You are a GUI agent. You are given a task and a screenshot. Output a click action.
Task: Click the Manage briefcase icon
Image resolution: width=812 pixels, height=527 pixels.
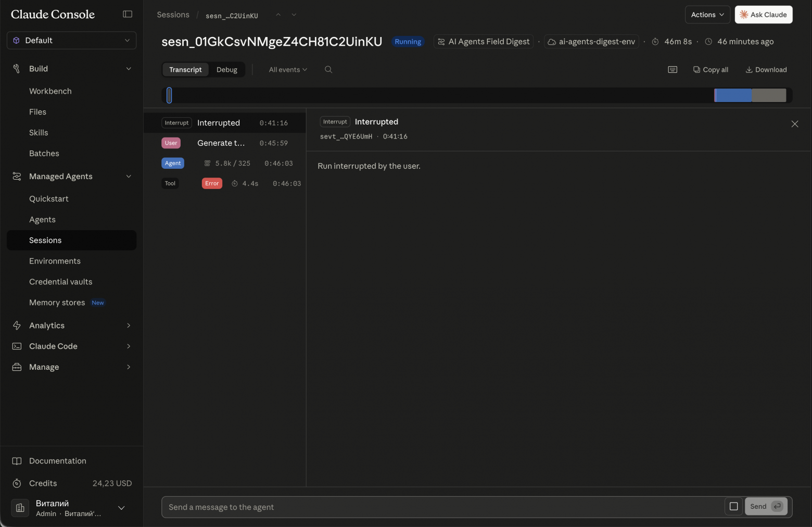click(17, 367)
